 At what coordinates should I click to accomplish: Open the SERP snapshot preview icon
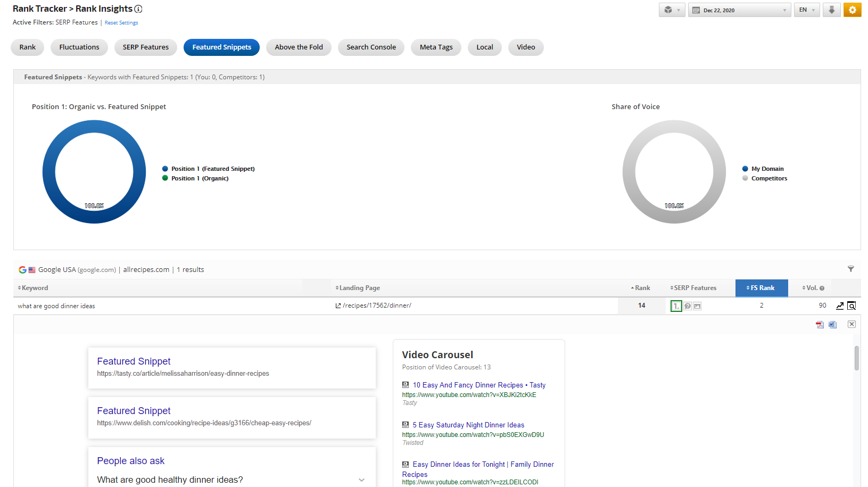[852, 306]
